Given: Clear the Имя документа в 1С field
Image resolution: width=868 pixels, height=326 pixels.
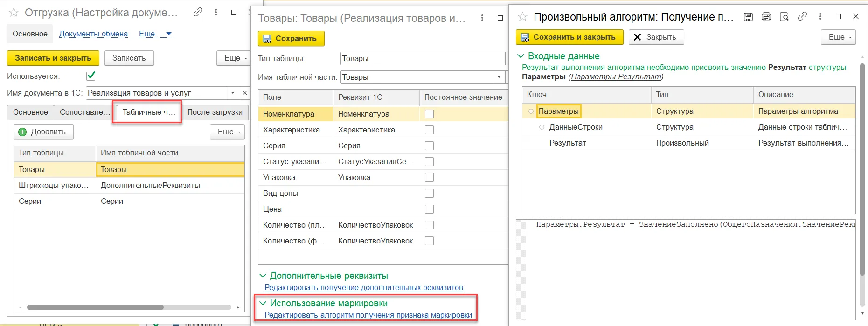Looking at the screenshot, I should coord(245,93).
